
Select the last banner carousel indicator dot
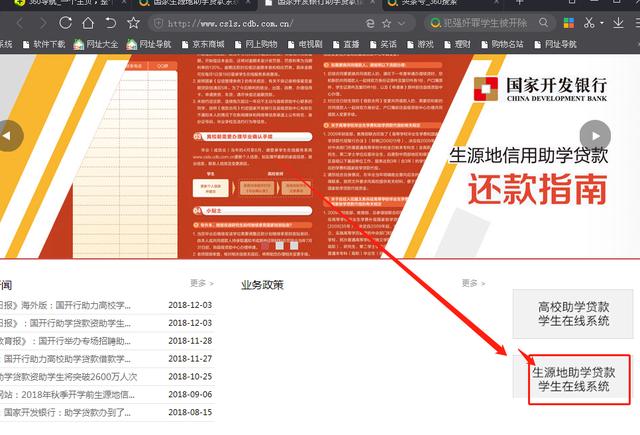[294, 245]
